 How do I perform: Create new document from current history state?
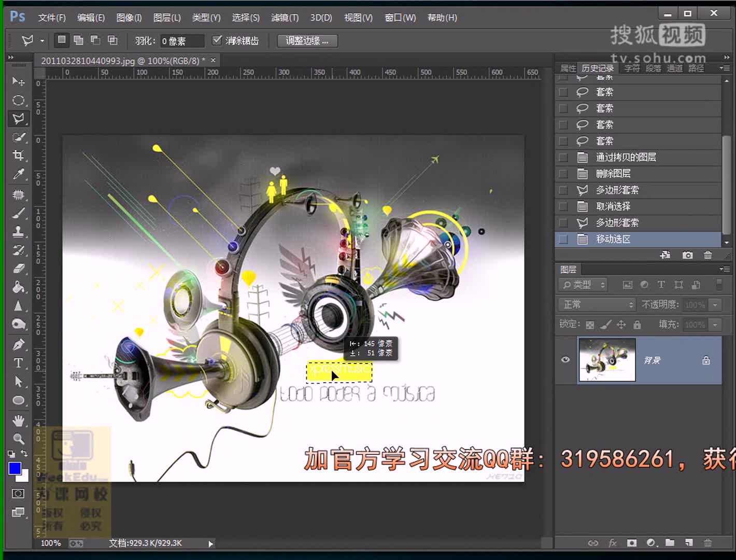coord(665,255)
